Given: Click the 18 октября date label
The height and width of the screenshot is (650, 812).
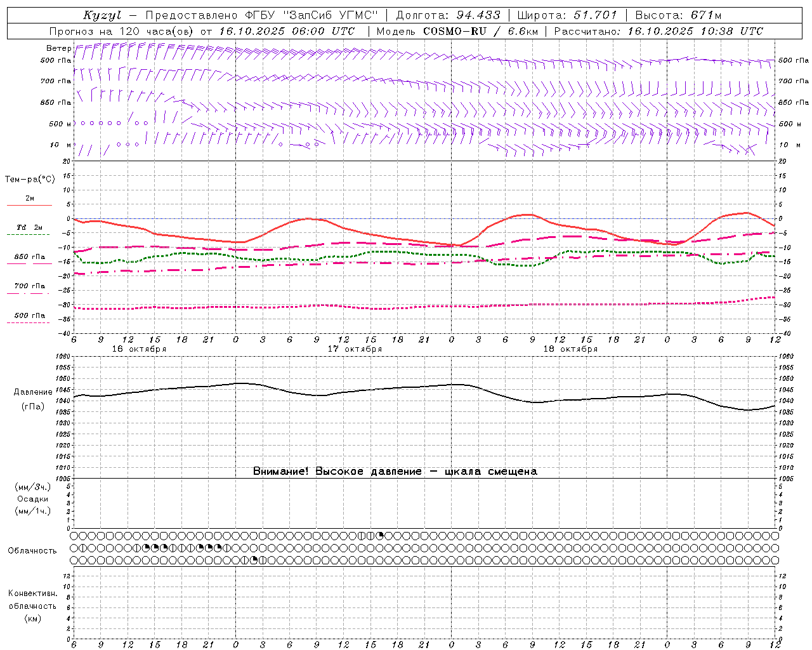Looking at the screenshot, I should coord(570,349).
